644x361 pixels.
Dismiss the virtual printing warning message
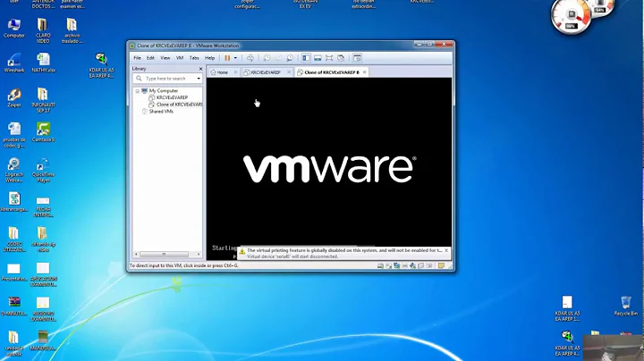pos(446,250)
